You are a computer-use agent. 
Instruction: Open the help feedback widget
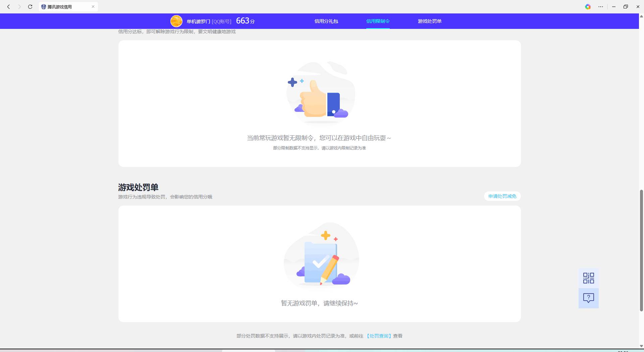pyautogui.click(x=588, y=298)
